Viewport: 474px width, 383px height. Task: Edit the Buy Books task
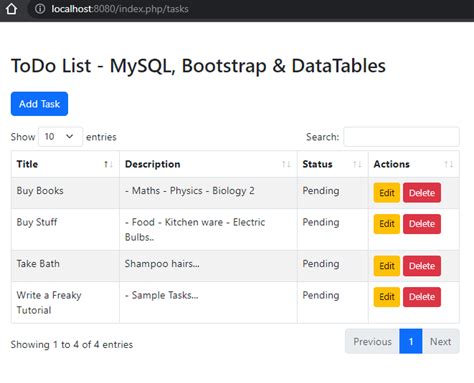[387, 193]
